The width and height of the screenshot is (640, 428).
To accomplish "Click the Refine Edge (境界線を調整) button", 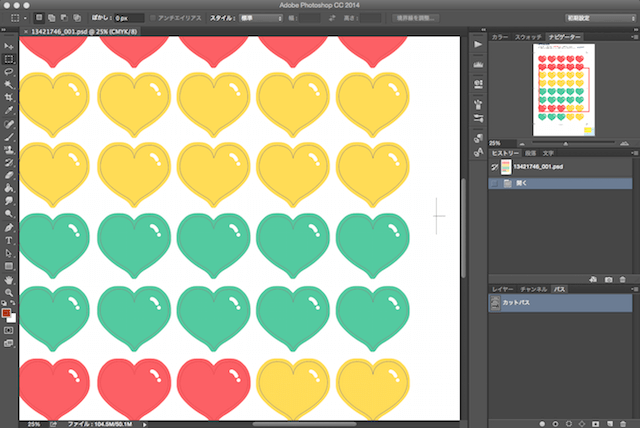I will tap(416, 18).
